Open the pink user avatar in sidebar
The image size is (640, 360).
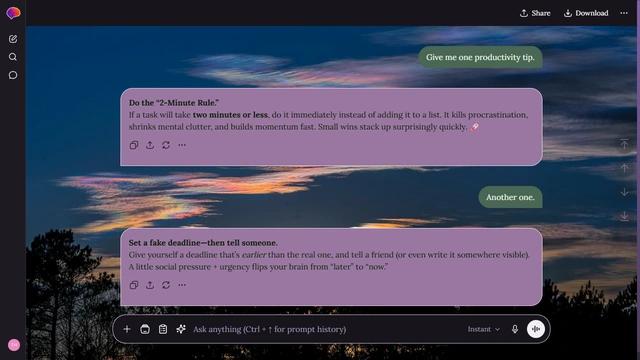[14, 345]
